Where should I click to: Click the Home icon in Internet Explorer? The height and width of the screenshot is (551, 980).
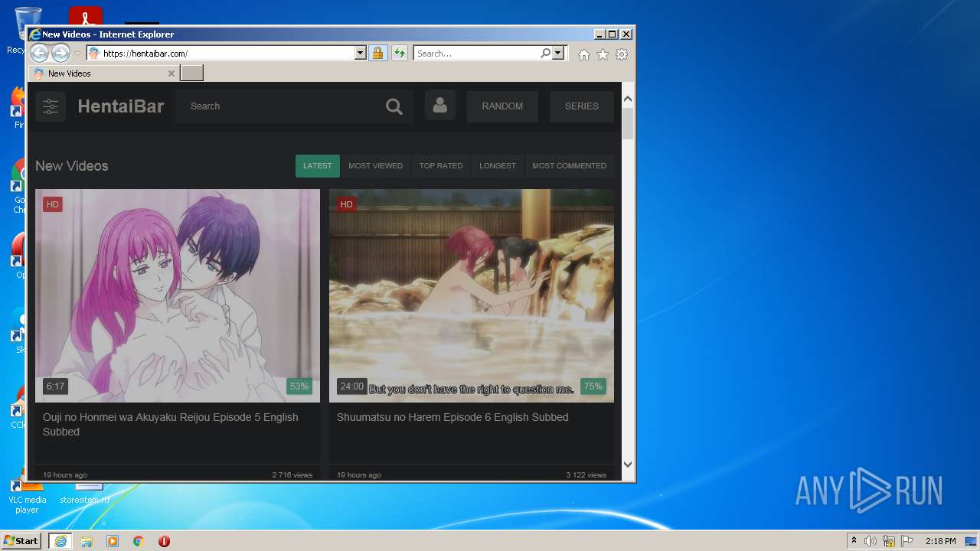click(584, 54)
